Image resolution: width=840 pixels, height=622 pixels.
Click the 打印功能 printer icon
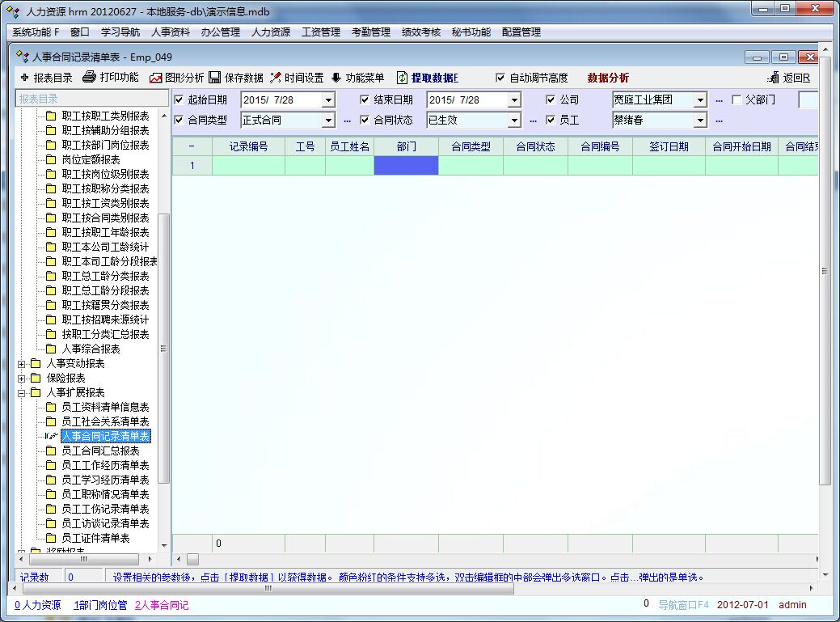point(89,78)
